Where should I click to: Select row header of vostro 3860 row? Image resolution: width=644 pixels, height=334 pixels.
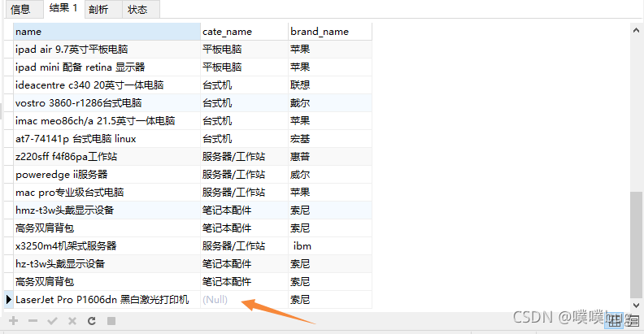[8, 103]
